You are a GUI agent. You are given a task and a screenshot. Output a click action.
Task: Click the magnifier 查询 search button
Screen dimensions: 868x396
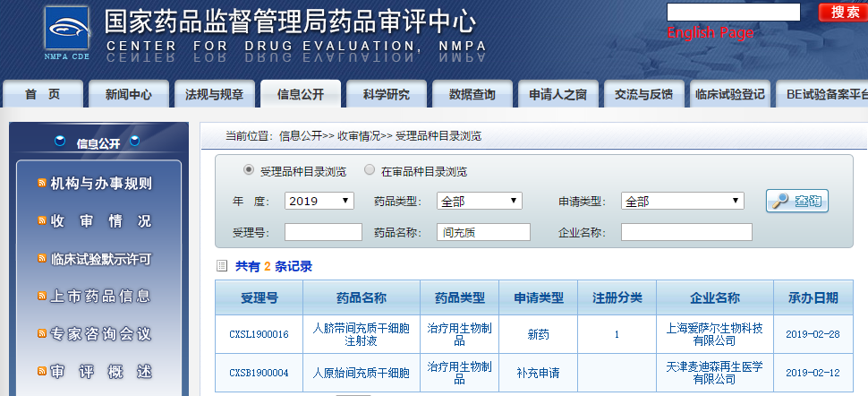(x=797, y=201)
